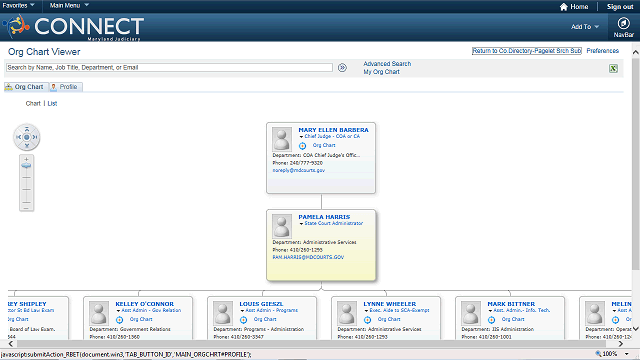Screen dimensions: 640x360
Task: Open the 100% zoom dropdown arrow in status bar
Action: 627,354
